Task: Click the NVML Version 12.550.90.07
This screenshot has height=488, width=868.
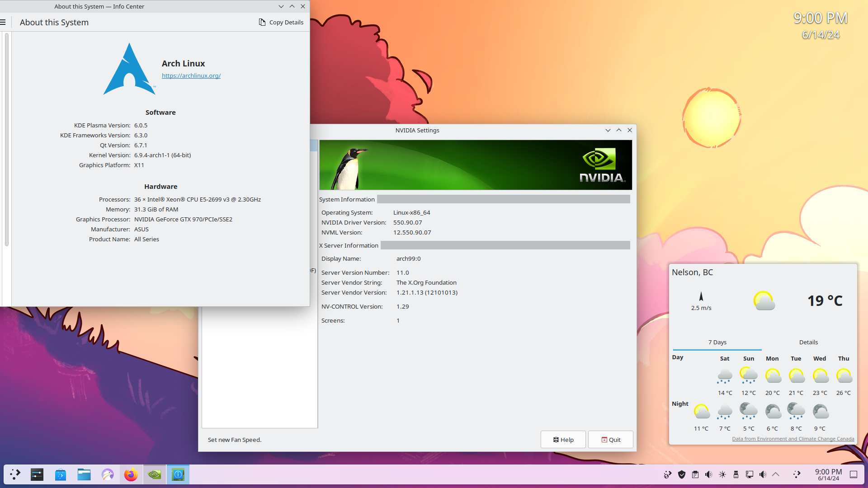Action: point(412,232)
